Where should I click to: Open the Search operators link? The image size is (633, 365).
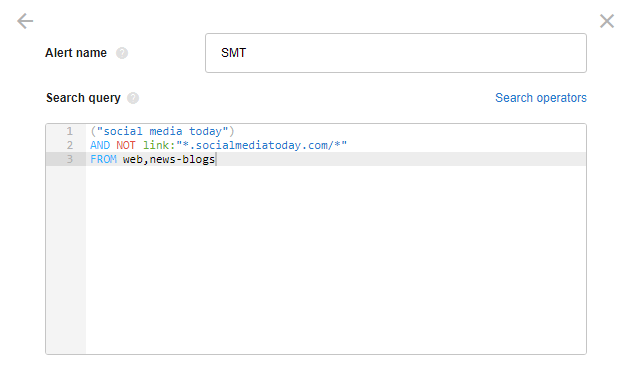point(541,98)
